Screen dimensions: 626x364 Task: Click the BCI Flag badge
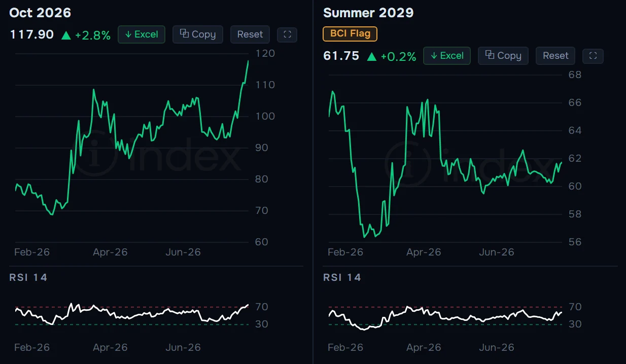(350, 34)
